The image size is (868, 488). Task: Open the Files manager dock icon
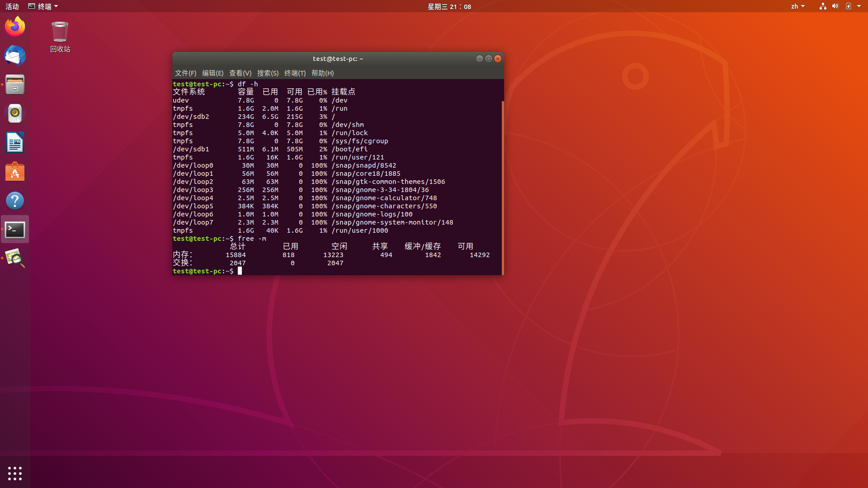[x=15, y=84]
